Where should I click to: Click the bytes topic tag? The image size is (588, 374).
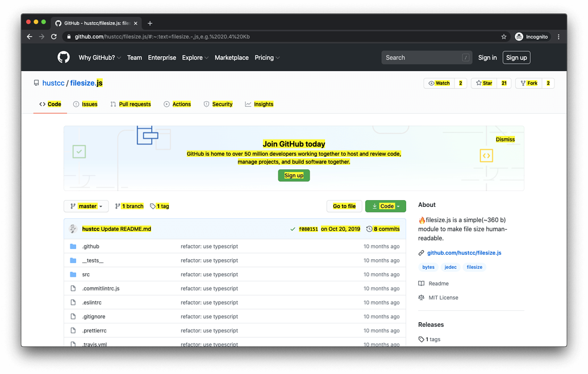click(428, 267)
